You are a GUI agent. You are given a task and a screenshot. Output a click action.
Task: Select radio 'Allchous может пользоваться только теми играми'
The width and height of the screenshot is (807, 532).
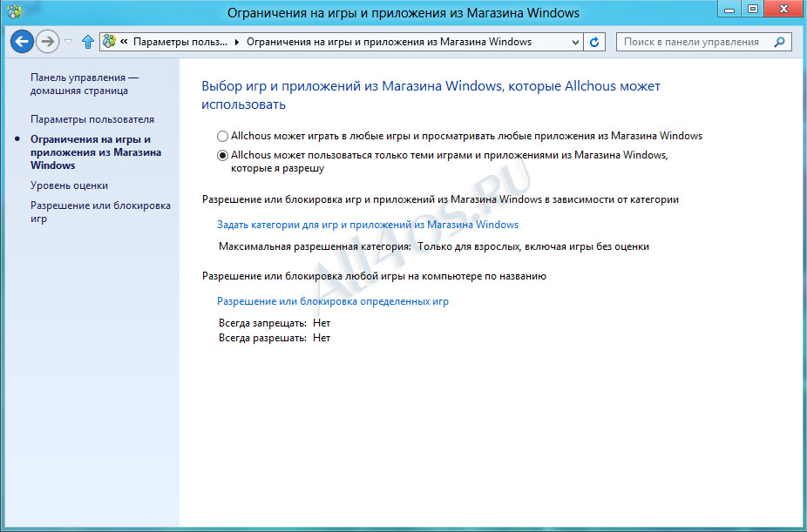point(222,155)
